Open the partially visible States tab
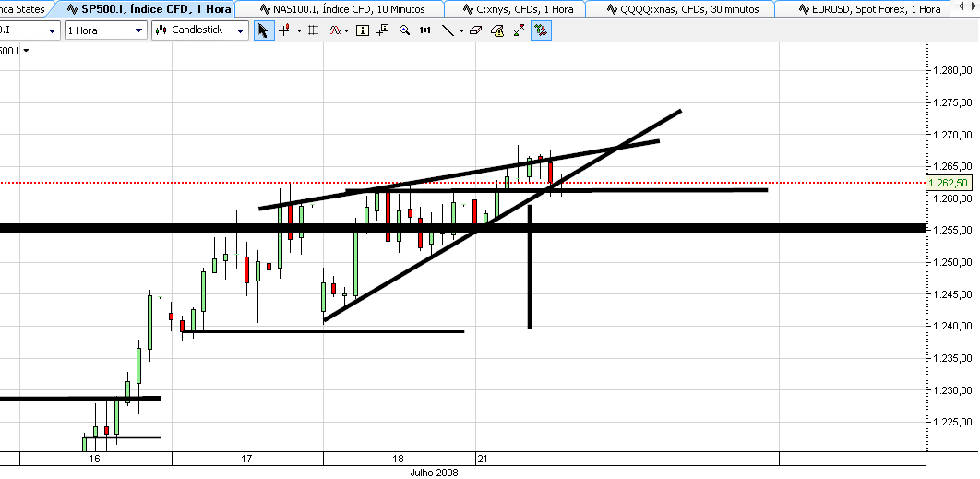This screenshot has height=479, width=980. [24, 8]
